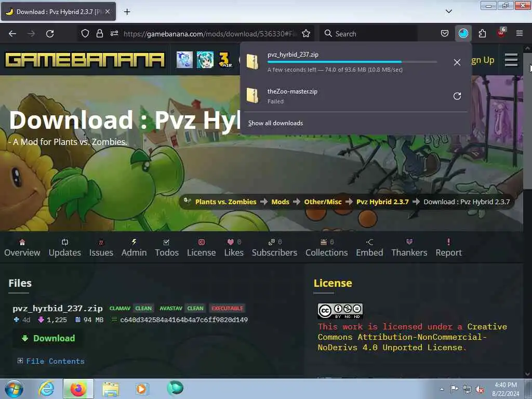Viewport: 532px width, 399px height.
Task: Switch to the Updates tab
Action: (x=65, y=248)
